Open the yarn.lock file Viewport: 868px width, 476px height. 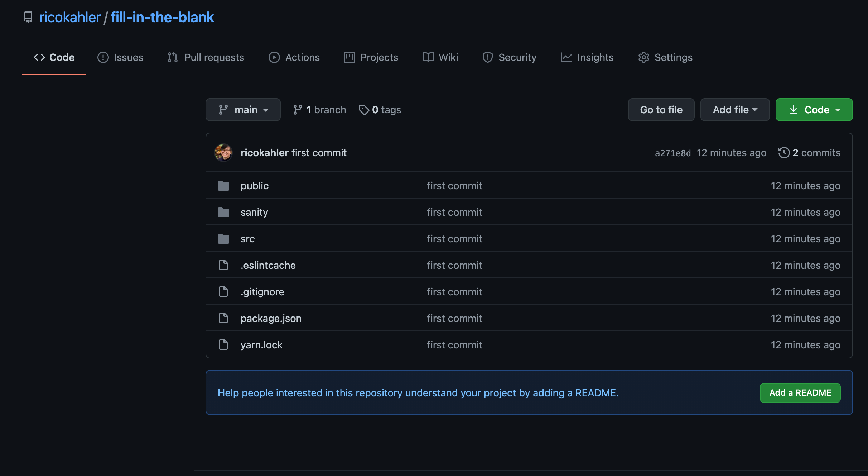[x=262, y=345]
